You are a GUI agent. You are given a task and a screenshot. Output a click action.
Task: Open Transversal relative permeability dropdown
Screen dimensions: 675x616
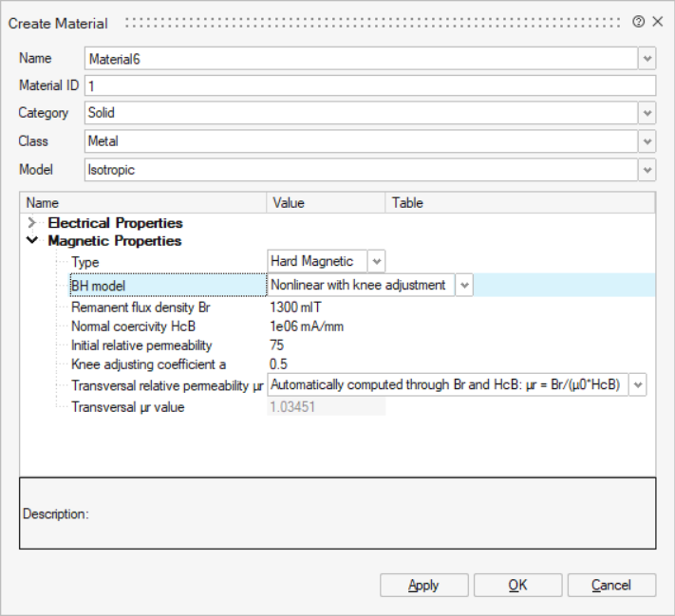pyautogui.click(x=638, y=383)
